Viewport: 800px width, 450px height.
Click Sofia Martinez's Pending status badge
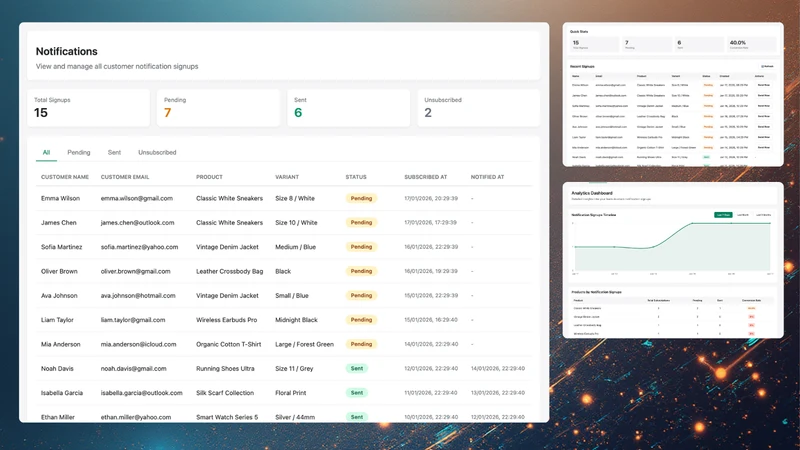(x=361, y=247)
